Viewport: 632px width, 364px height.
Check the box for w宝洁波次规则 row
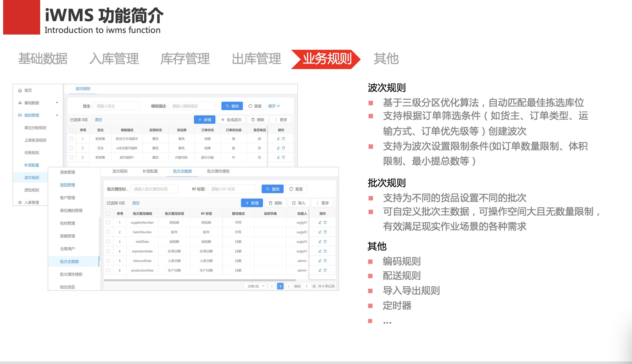(72, 148)
